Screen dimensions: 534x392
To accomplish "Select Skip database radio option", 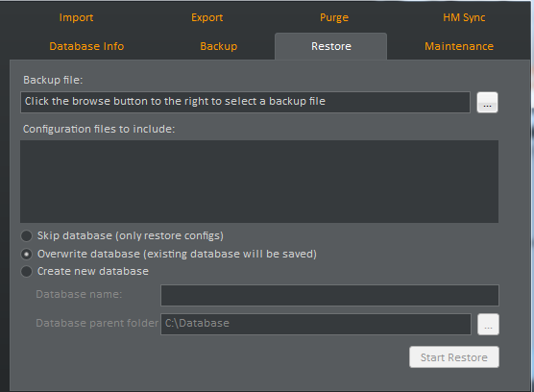I will [27, 235].
